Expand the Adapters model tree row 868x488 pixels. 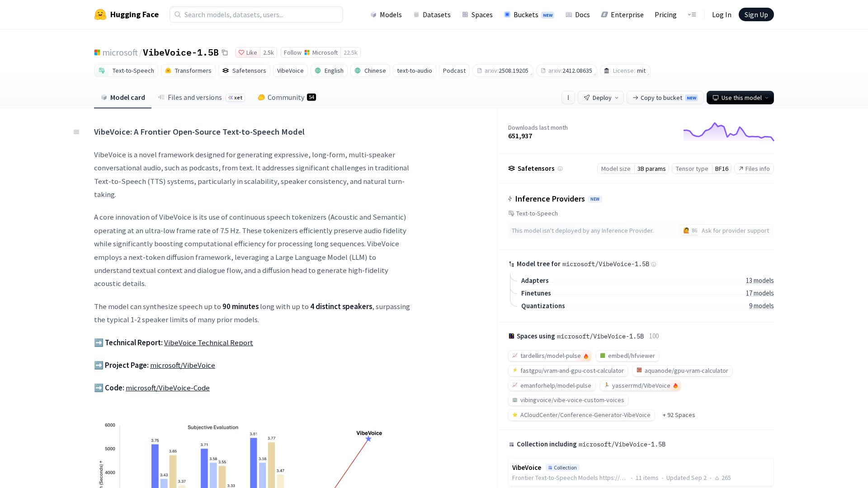point(647,281)
